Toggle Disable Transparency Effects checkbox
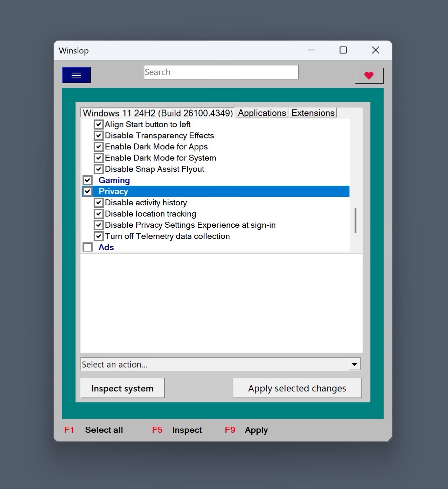448x489 pixels. pyautogui.click(x=99, y=136)
